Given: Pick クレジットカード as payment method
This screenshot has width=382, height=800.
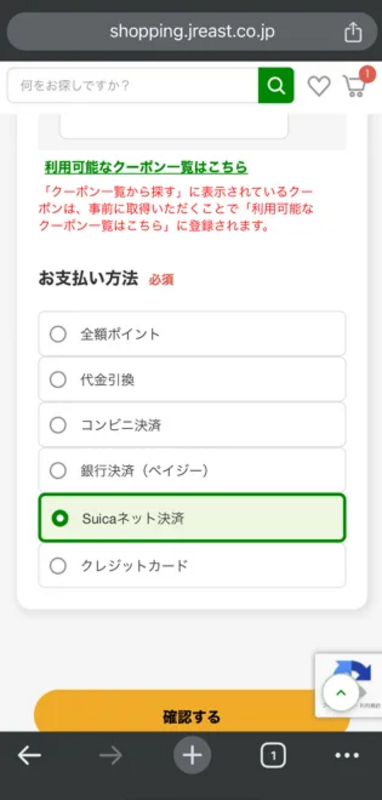Looking at the screenshot, I should click(192, 565).
